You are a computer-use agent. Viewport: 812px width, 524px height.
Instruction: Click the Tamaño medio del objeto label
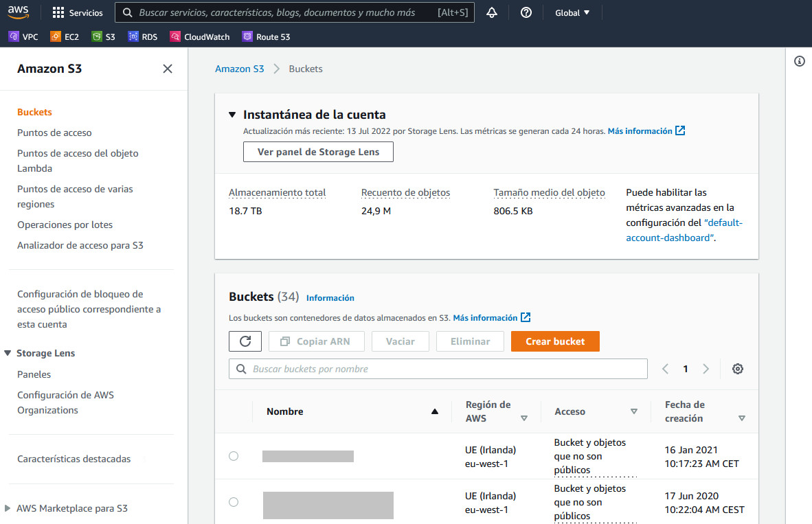[x=549, y=192]
